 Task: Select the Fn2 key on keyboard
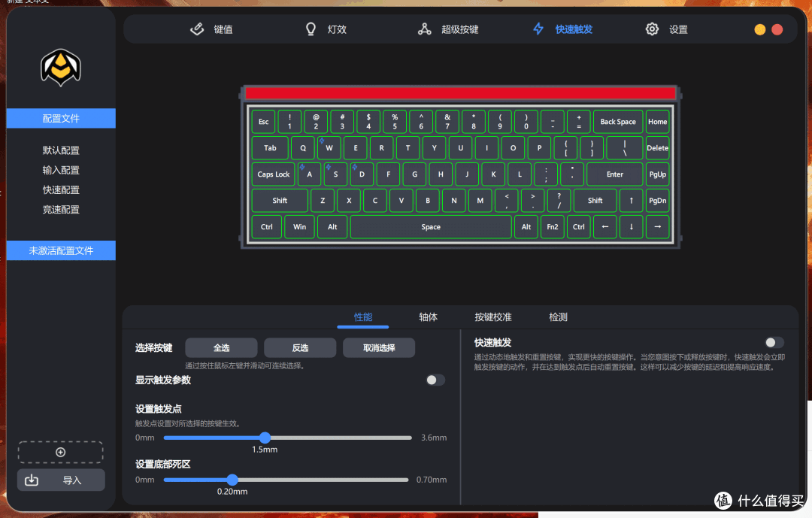553,227
